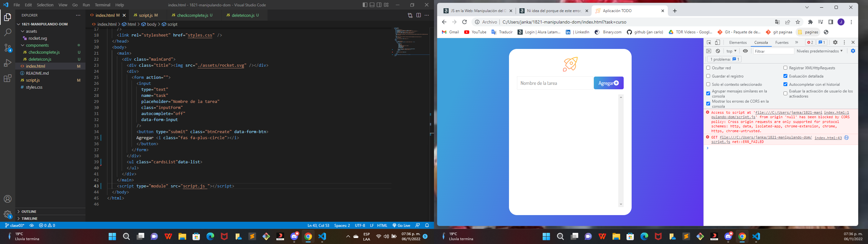Open DevTools settings gear icon
868x244 pixels.
(835, 43)
